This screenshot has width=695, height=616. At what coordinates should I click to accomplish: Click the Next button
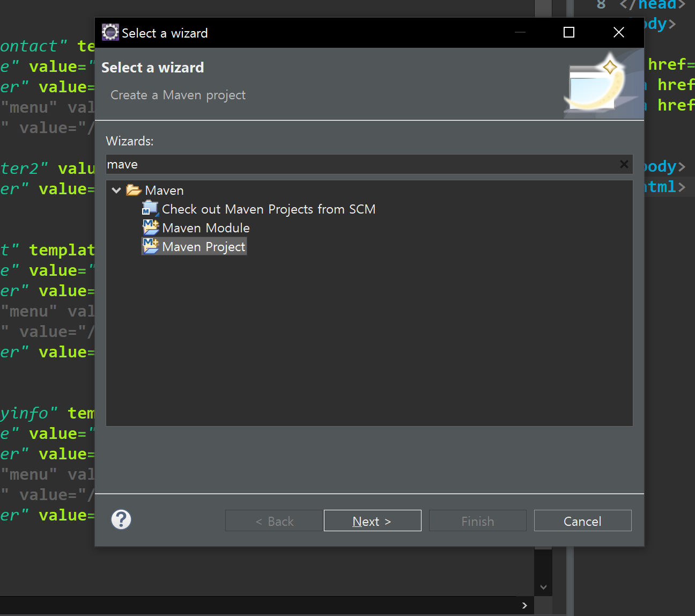pos(373,520)
